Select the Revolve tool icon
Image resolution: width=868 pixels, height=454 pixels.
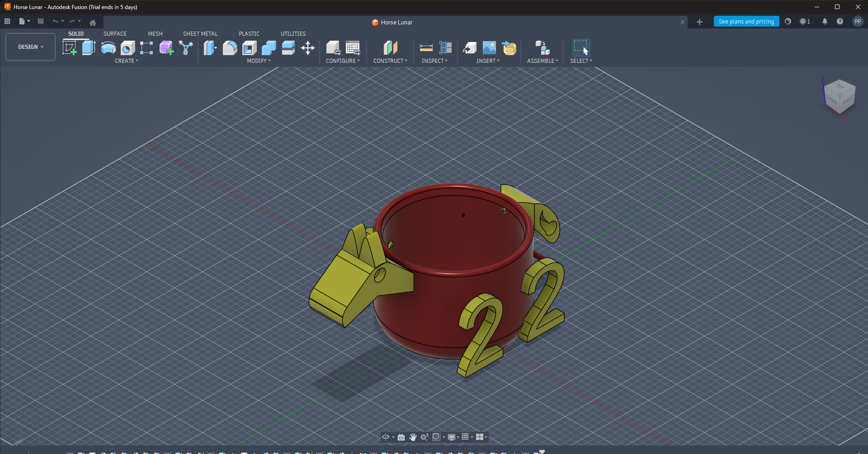[x=108, y=47]
